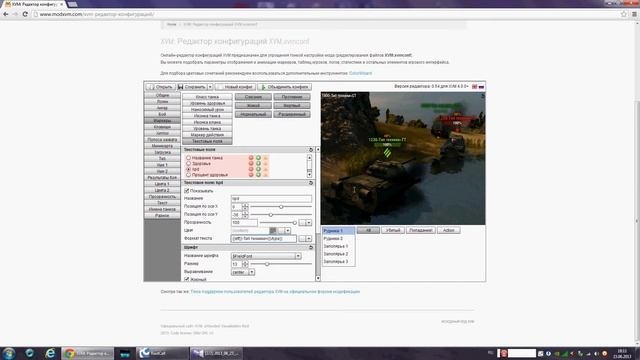Open the Сохранить dropdown arrow
Image resolution: width=640 pixels, height=360 pixels.
(210, 87)
